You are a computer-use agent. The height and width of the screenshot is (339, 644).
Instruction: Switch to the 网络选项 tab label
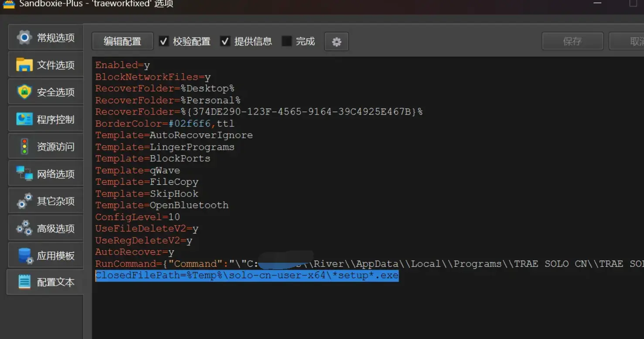click(56, 174)
